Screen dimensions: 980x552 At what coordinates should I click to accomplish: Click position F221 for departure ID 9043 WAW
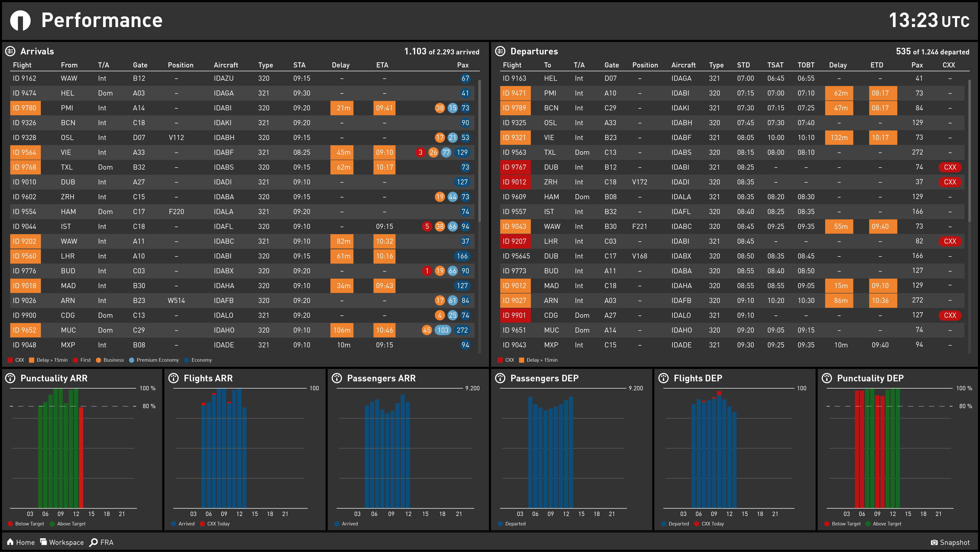640,227
